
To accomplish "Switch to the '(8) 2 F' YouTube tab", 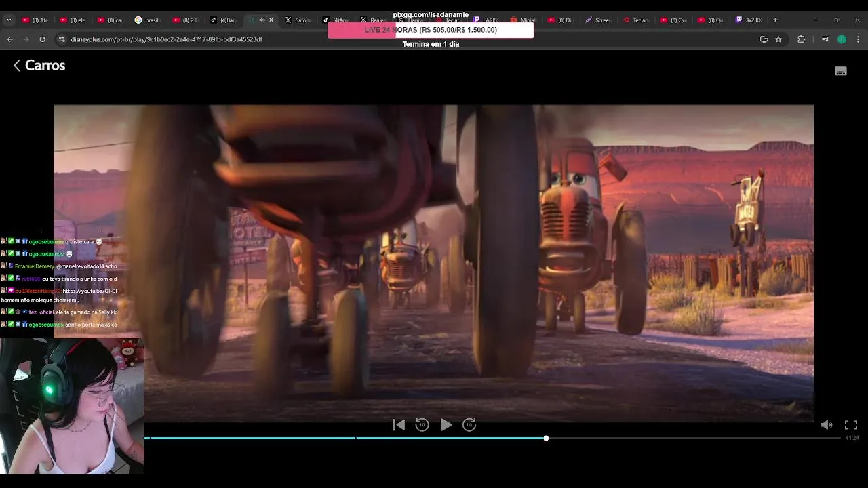I will [184, 20].
